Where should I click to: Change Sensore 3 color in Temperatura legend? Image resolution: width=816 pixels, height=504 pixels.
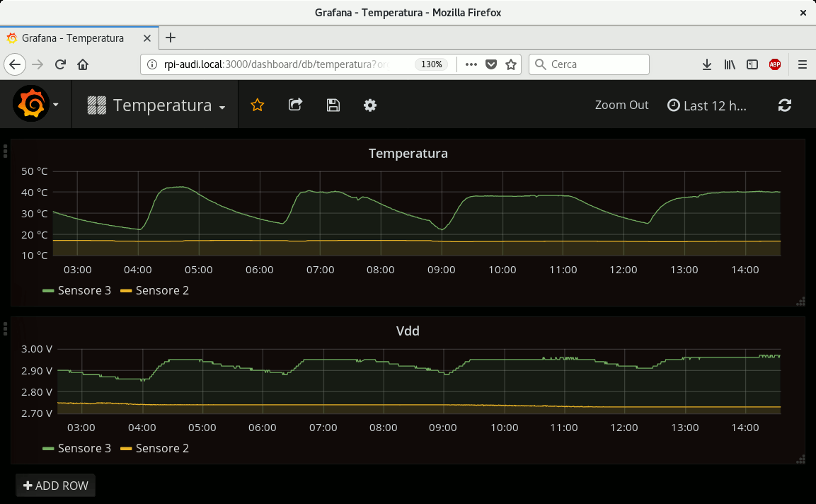[x=48, y=291]
